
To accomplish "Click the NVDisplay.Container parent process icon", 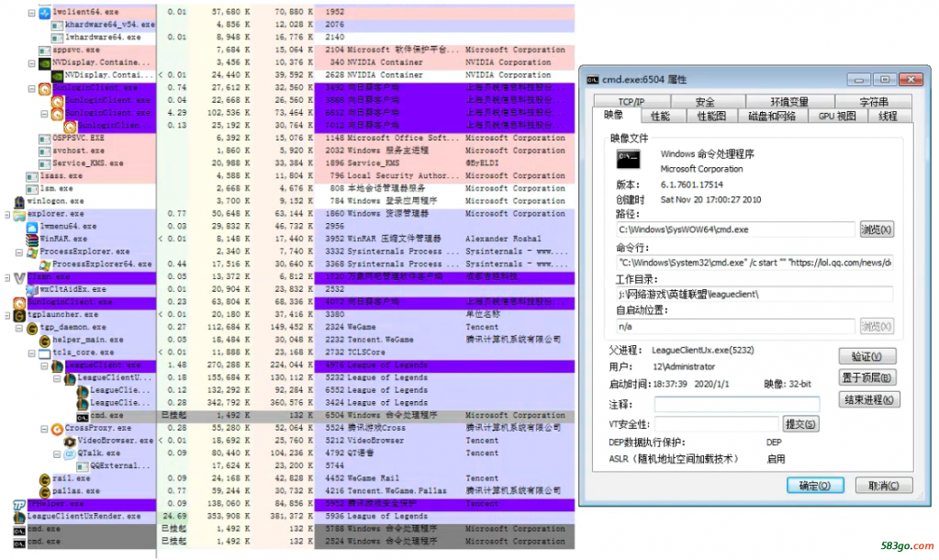I will [45, 63].
